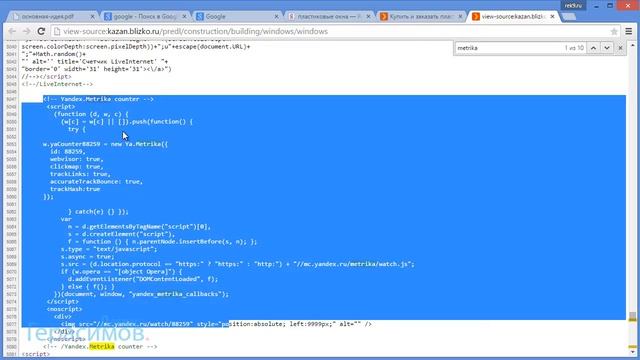Click the user profile button in title bar
The image size is (640, 360).
pyautogui.click(x=573, y=5)
